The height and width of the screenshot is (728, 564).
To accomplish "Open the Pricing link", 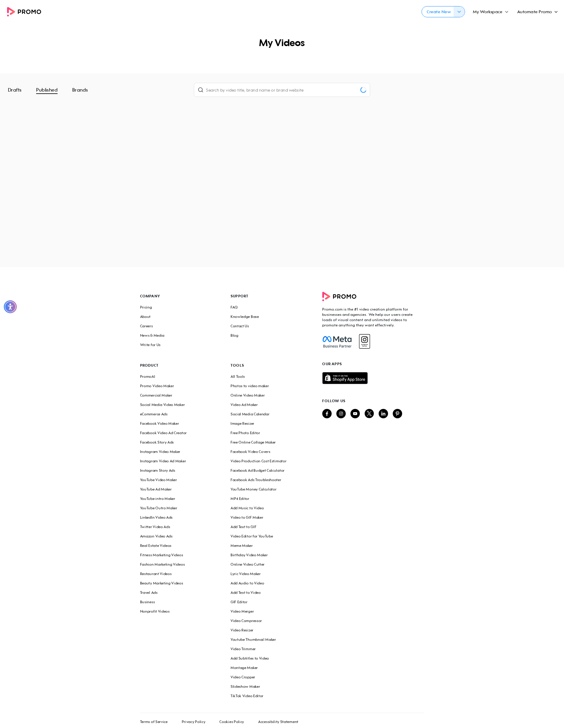I will [146, 307].
